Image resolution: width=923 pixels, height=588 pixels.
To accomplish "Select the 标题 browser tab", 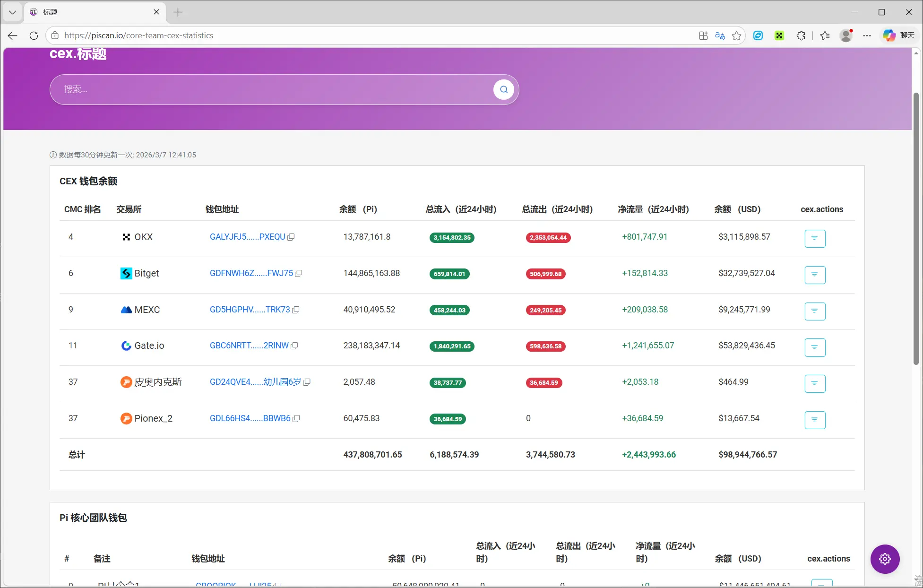I will click(90, 12).
